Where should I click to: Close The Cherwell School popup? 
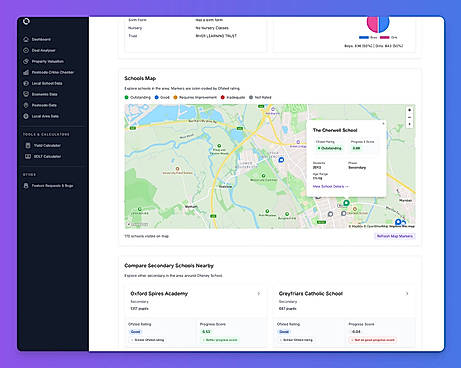383,123
